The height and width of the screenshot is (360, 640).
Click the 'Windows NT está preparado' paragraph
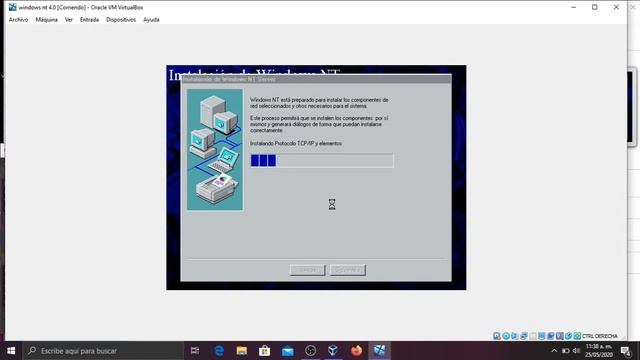319,103
